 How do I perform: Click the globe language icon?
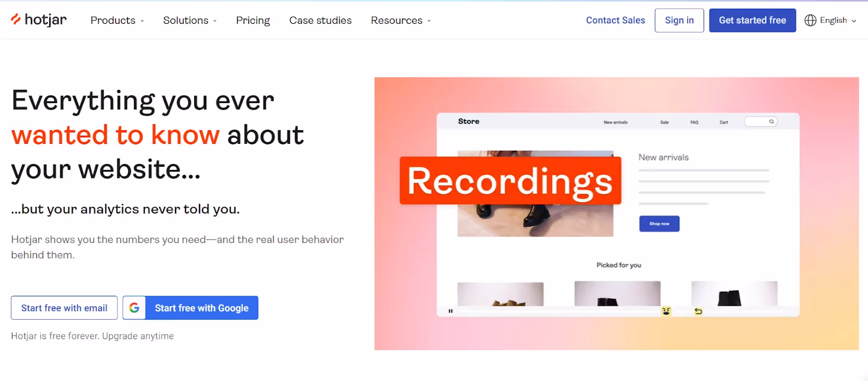point(810,20)
